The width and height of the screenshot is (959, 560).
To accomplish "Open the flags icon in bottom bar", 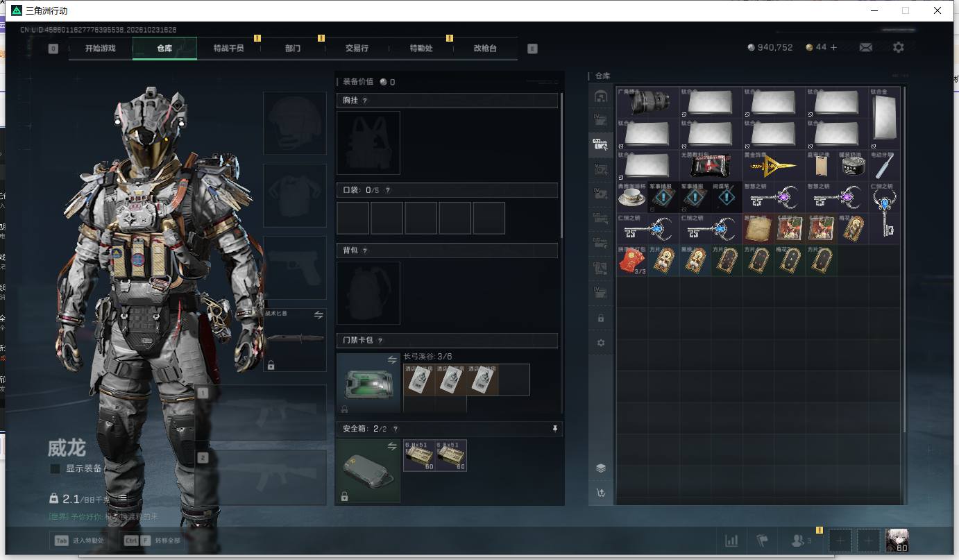I will pyautogui.click(x=763, y=541).
